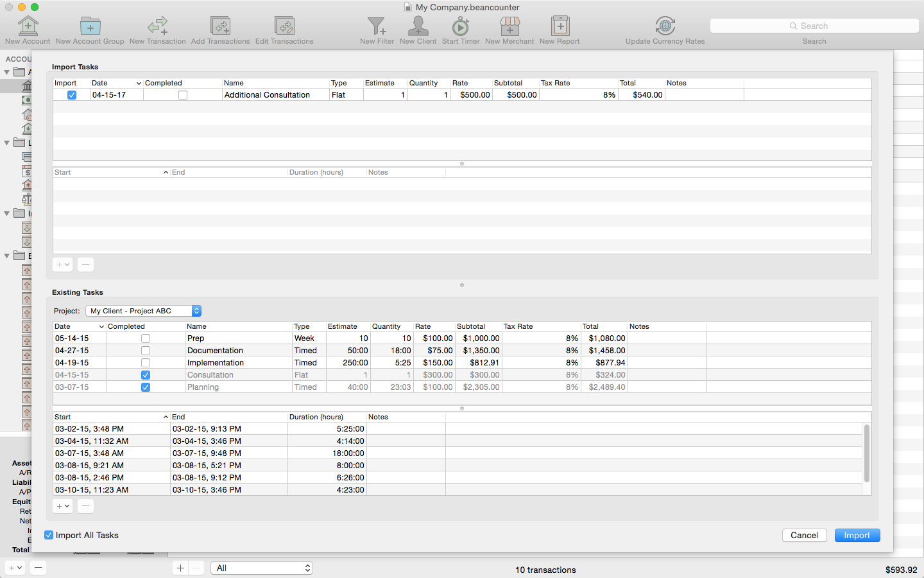924x578 pixels.
Task: Click the New Client icon
Action: click(x=418, y=26)
